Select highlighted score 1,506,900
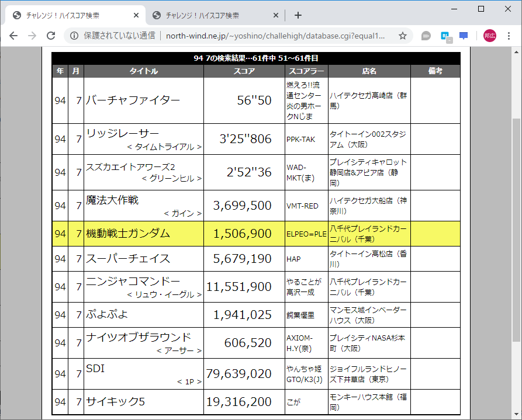The width and height of the screenshot is (522, 420). pos(242,233)
